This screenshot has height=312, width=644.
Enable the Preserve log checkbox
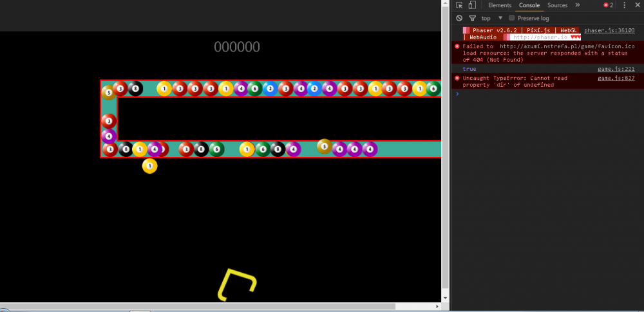pyautogui.click(x=512, y=17)
